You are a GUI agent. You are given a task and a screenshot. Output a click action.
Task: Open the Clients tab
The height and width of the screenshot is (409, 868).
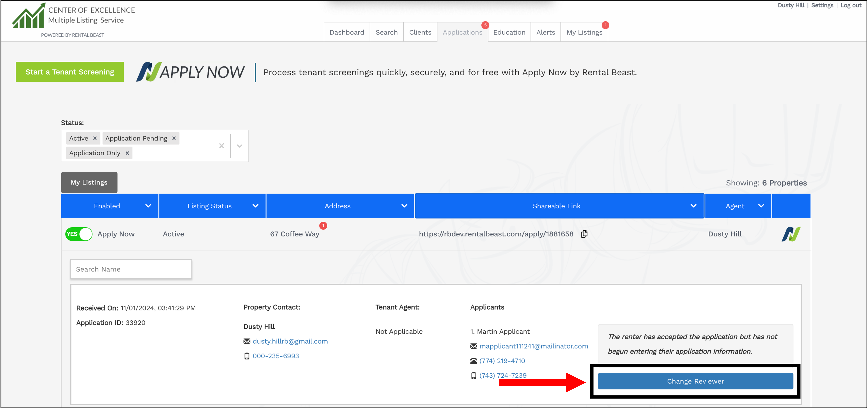coord(420,32)
